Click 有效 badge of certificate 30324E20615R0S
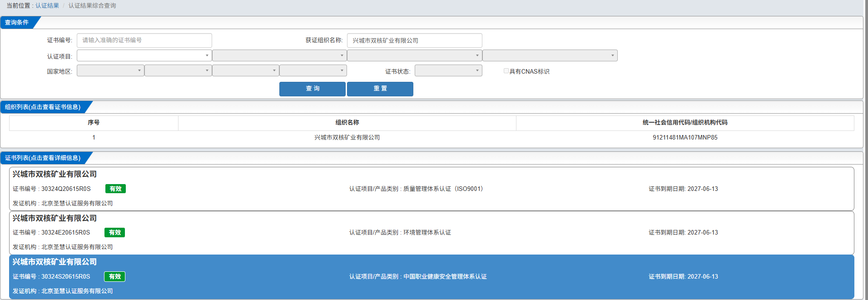Screen dimensions: 868x300 coord(114,232)
